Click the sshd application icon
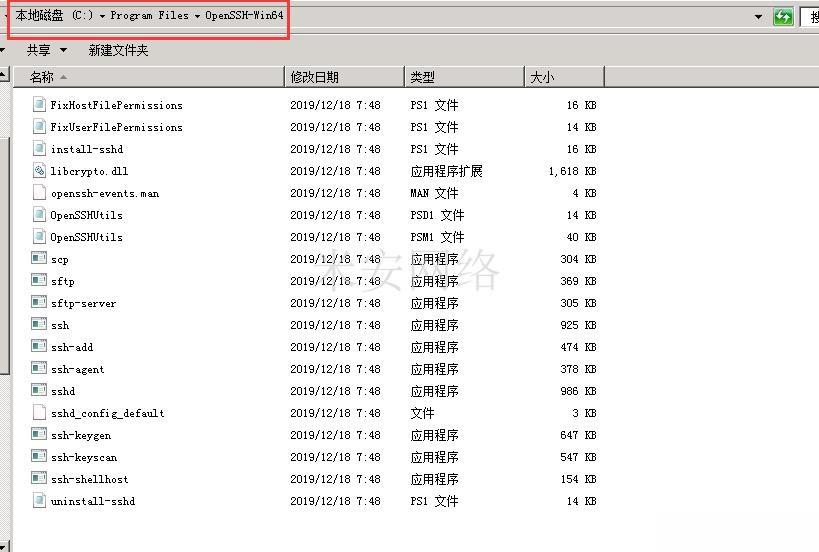 [39, 390]
